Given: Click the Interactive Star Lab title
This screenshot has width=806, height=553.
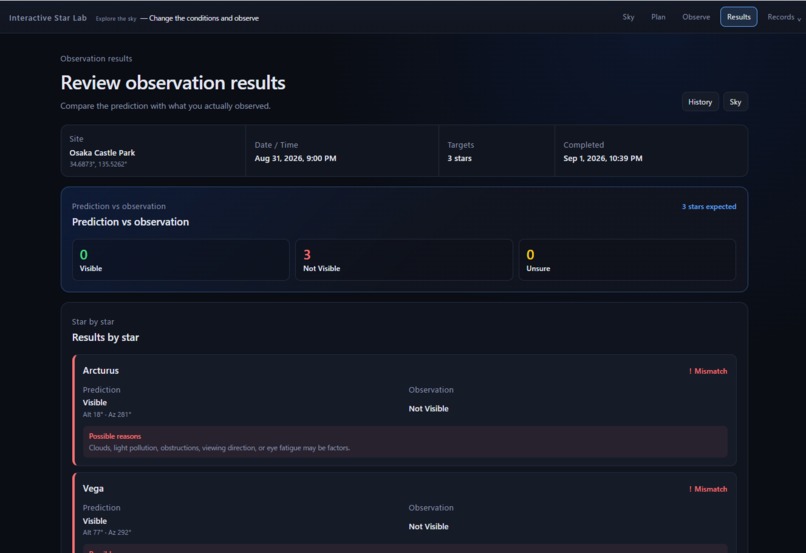Looking at the screenshot, I should 48,18.
